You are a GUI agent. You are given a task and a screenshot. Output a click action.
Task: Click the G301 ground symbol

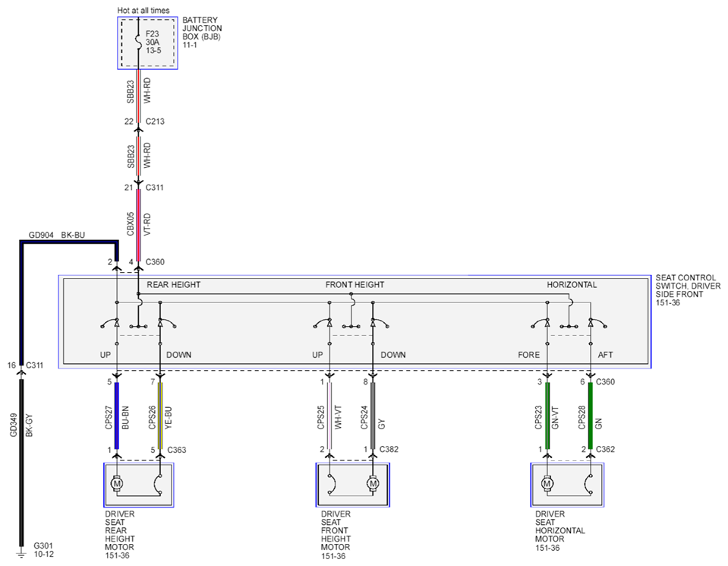[20, 553]
